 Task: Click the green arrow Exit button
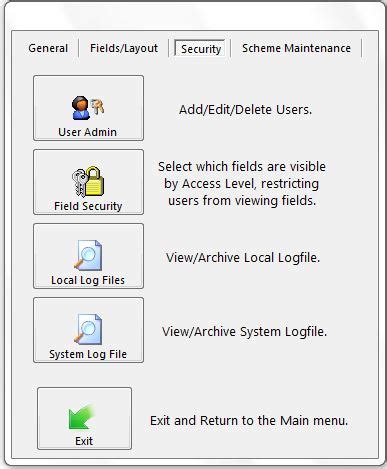point(84,419)
